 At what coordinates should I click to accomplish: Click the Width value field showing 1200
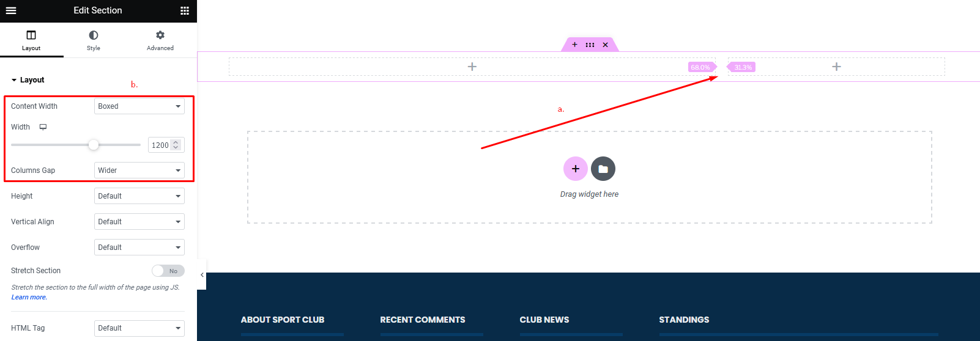pos(160,145)
